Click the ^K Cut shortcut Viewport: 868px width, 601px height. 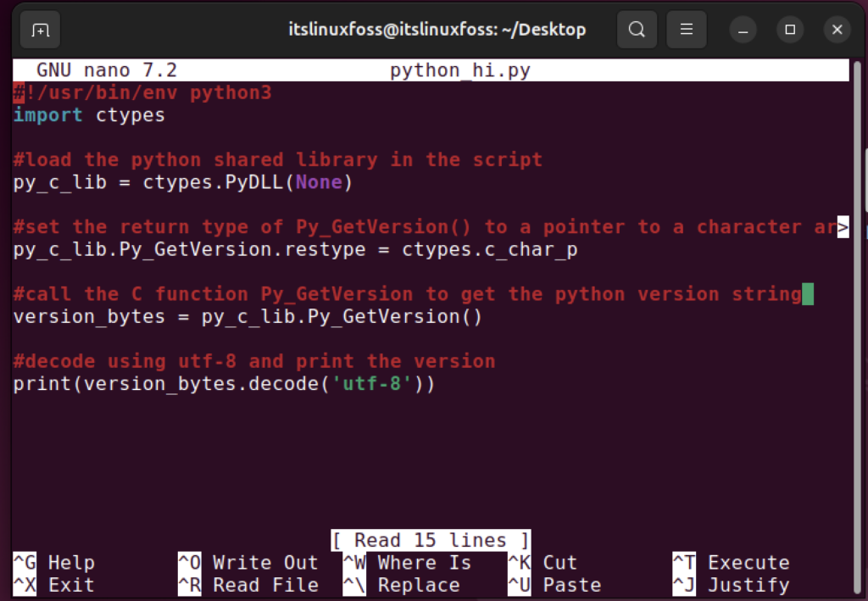point(542,563)
